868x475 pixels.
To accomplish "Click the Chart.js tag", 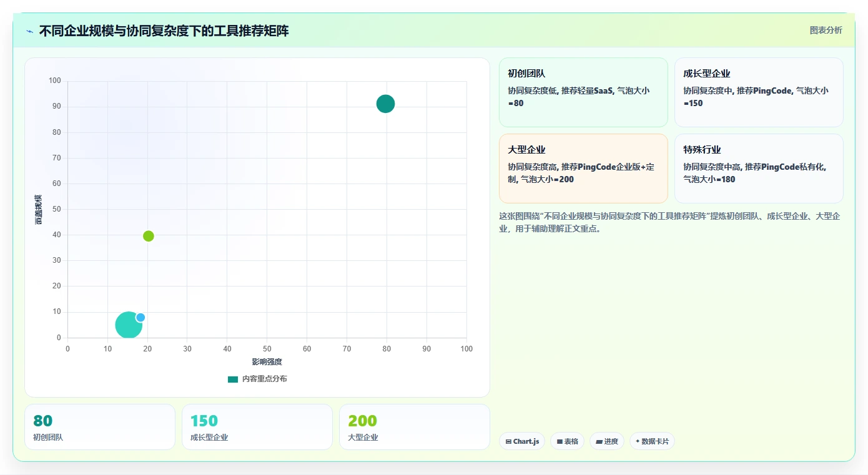I will pos(522,441).
